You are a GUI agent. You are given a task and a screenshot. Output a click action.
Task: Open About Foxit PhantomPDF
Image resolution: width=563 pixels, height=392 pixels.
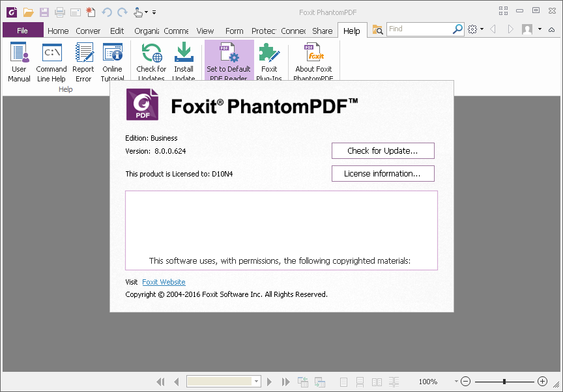click(313, 61)
